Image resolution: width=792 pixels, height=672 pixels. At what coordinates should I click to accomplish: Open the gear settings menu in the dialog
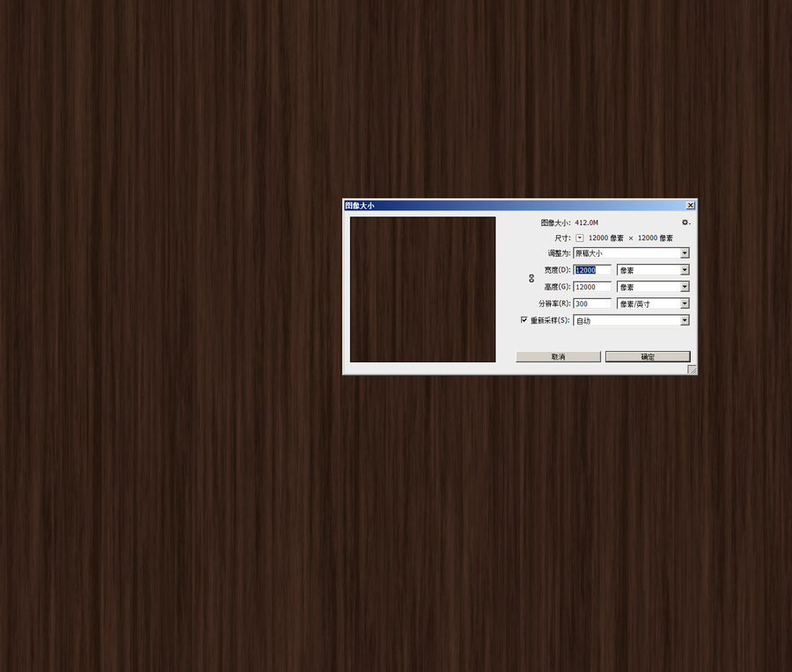(x=686, y=223)
